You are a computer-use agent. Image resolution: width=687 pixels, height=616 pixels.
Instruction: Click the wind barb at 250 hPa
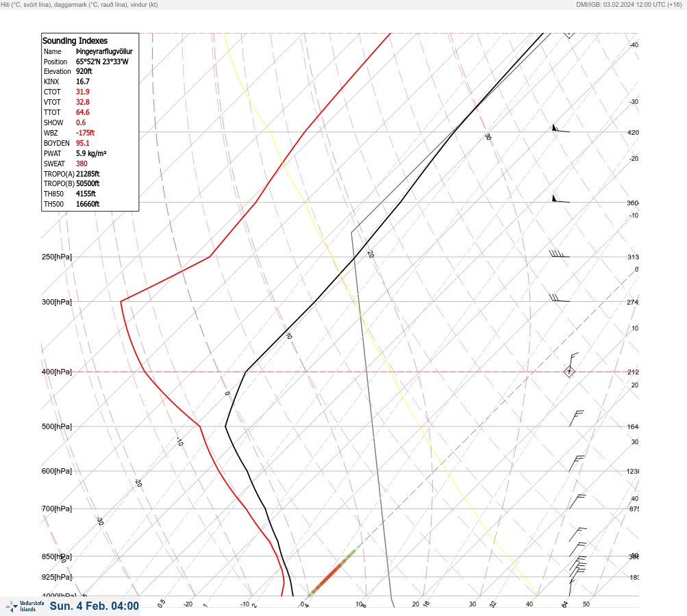tap(559, 253)
